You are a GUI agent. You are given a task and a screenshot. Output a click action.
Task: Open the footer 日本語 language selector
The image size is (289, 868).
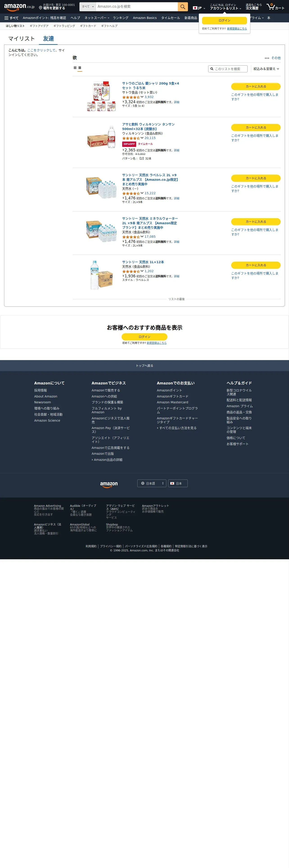pos(152,483)
